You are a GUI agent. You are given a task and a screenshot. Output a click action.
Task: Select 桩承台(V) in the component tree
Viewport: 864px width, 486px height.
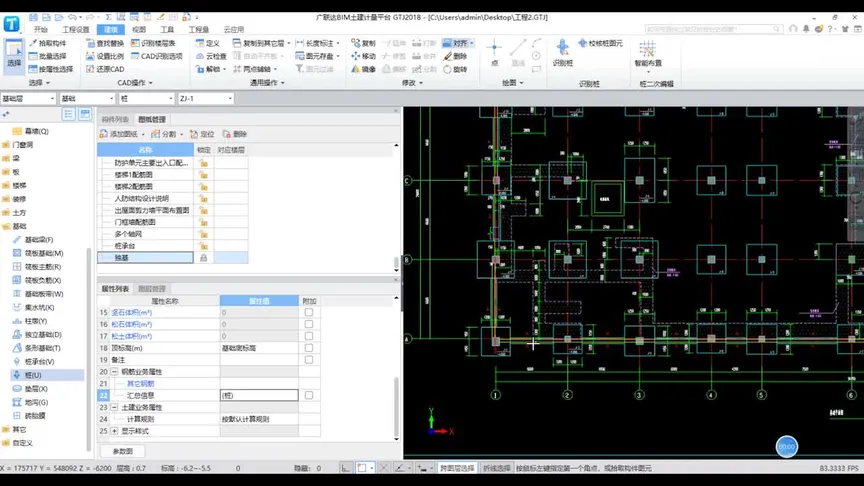point(39,361)
